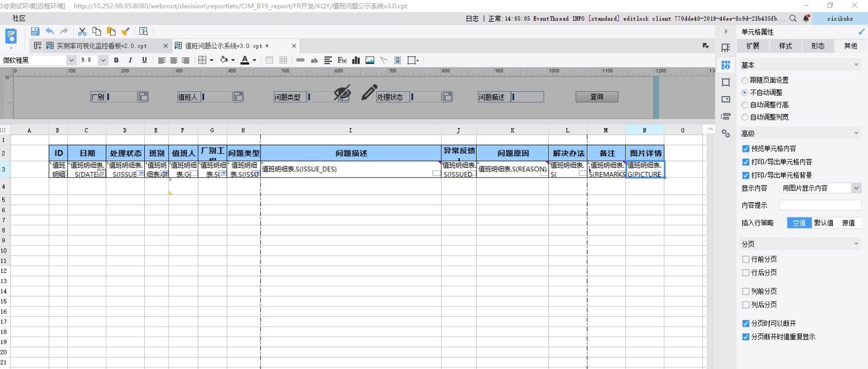Viewport: 868px width, 369px height.
Task: Copy the selected cell
Action: 97,31
